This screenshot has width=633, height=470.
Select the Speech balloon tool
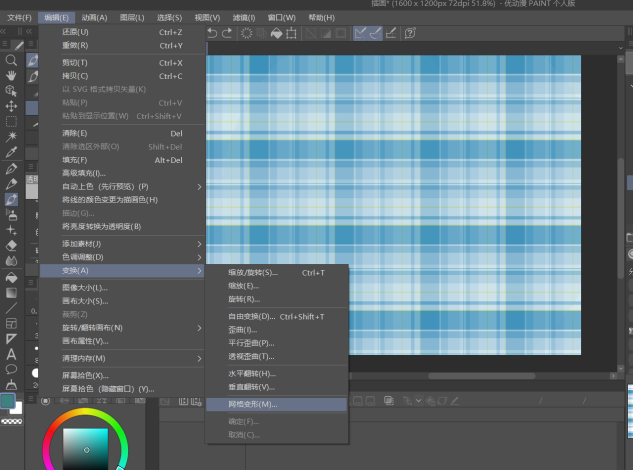pos(12,369)
